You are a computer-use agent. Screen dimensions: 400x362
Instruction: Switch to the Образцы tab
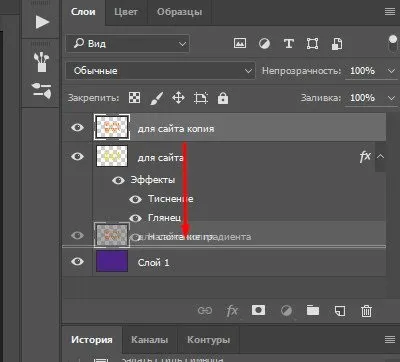(x=179, y=12)
